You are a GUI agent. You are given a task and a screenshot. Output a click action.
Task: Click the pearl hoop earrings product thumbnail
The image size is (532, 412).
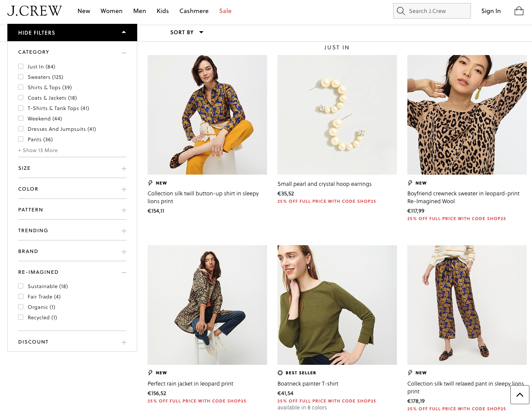[337, 115]
